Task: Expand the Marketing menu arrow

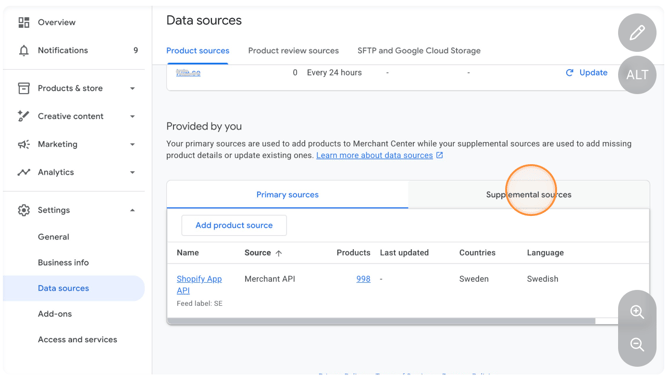Action: [132, 144]
